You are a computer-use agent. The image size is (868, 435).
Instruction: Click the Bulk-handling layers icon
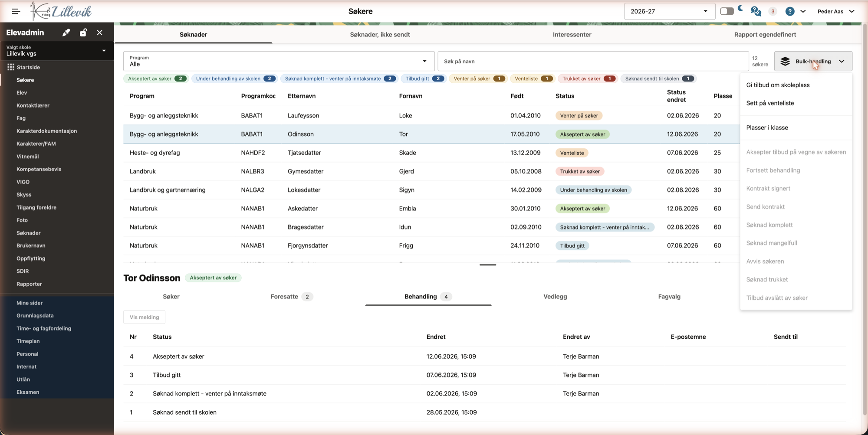click(x=785, y=62)
